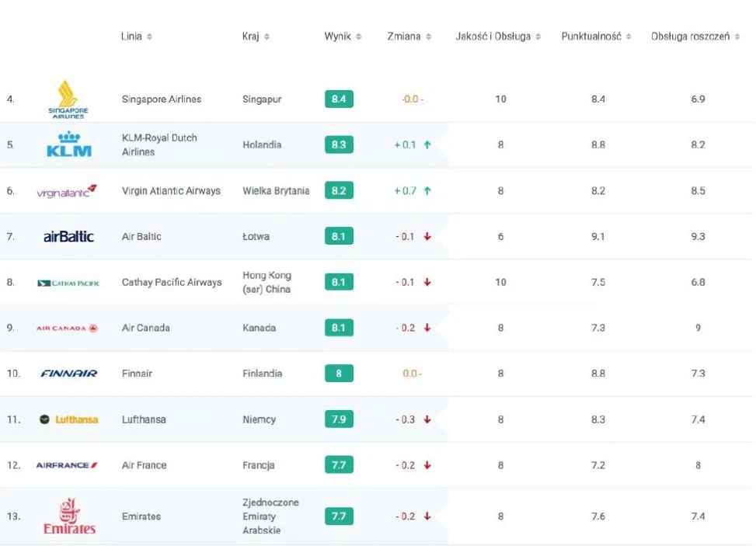Click Air Baltic punctuality value 9.1

point(597,237)
